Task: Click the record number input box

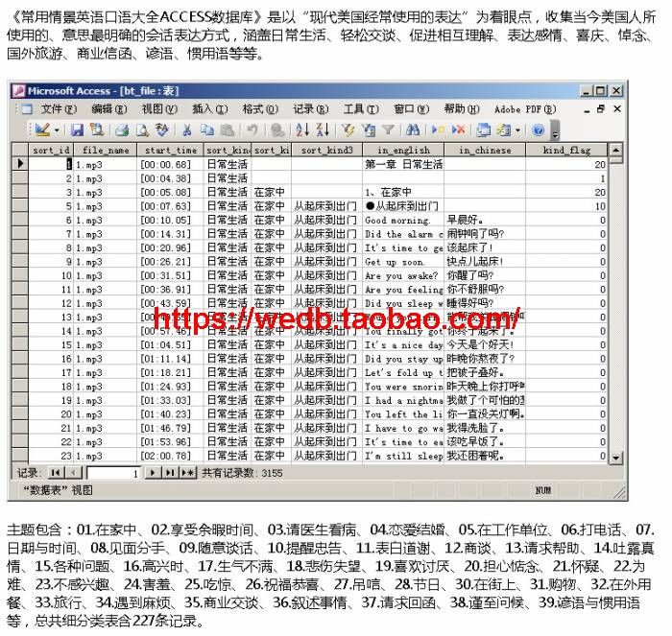Action: pos(113,473)
